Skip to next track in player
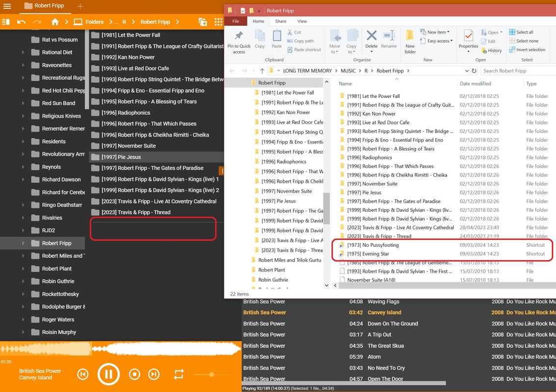Screen dimensions: 556x392 [x=154, y=374]
